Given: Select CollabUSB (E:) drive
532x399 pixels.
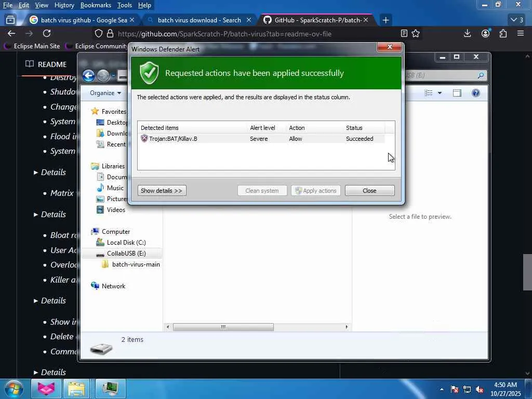Looking at the screenshot, I should coord(121,253).
